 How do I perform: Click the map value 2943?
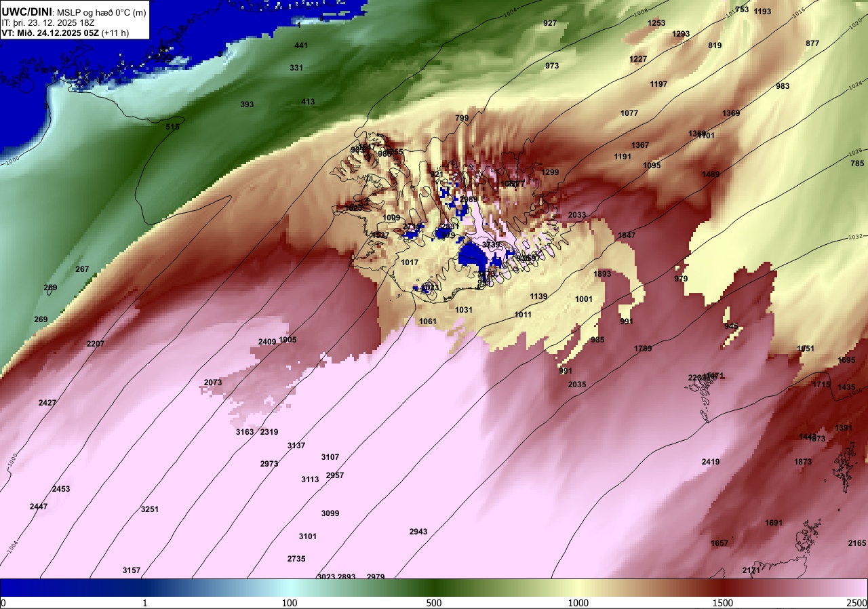[x=418, y=532]
